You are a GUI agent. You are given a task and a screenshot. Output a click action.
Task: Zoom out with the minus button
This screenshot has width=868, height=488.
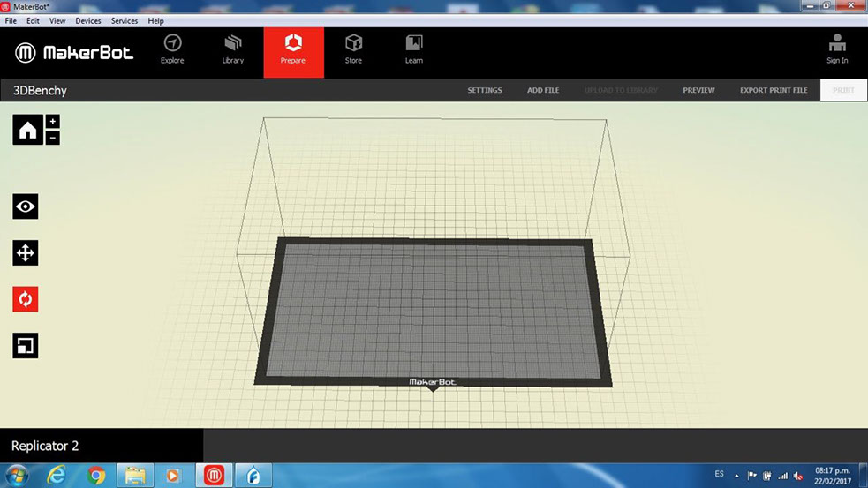coord(53,138)
